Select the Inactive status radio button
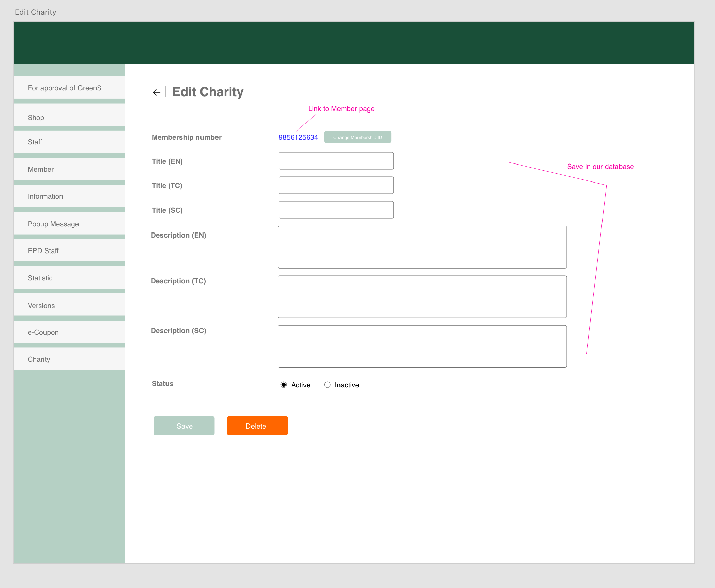The image size is (715, 588). (327, 385)
